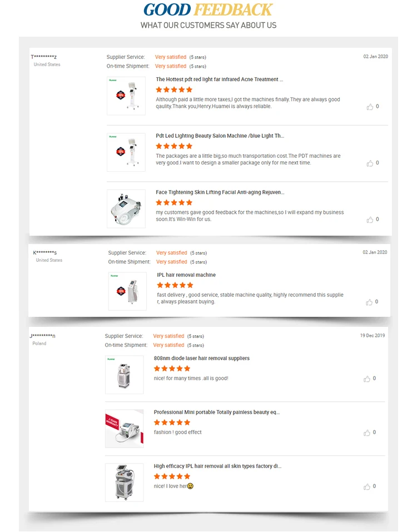
Task: Like the 808nm diode laser review
Action: (x=367, y=379)
